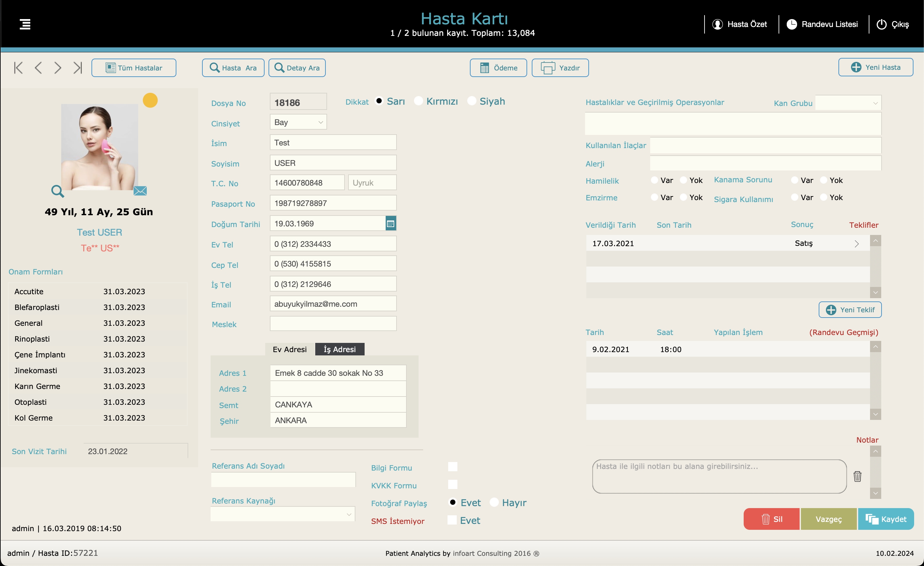Save the record with Kaydet
924x566 pixels.
click(x=886, y=519)
